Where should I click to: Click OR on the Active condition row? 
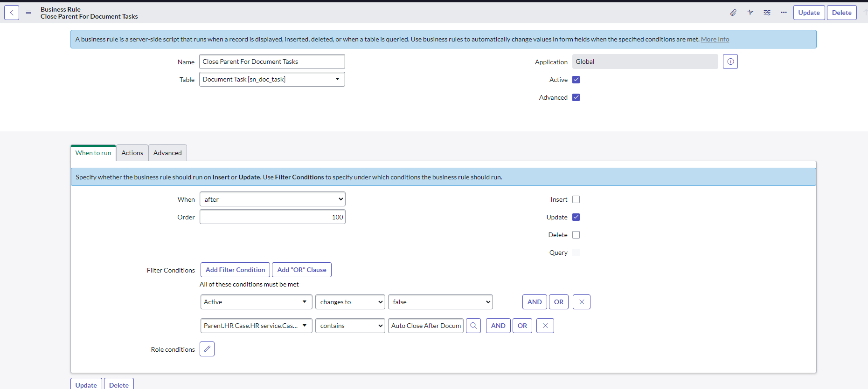(559, 302)
